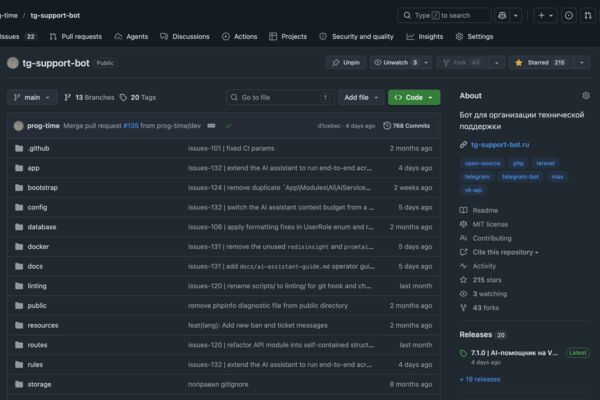Screen dimensions: 600x400
Task: Open commit 'issues-101 | fixed CI params'
Action: [x=231, y=148]
